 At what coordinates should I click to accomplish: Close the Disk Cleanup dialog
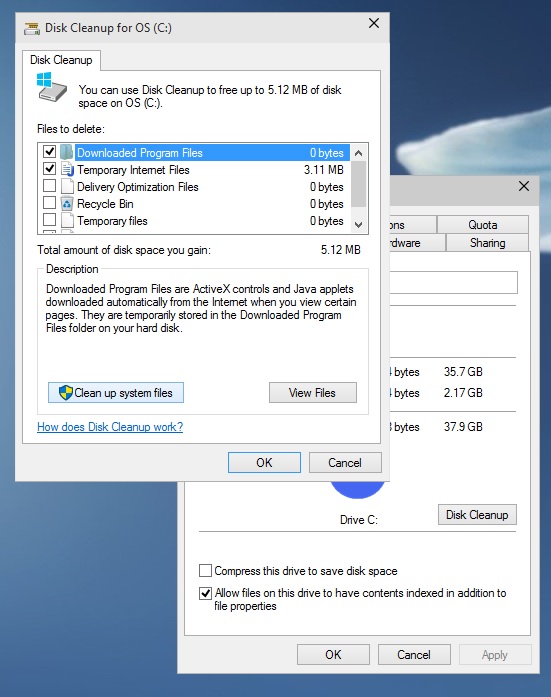pos(374,23)
